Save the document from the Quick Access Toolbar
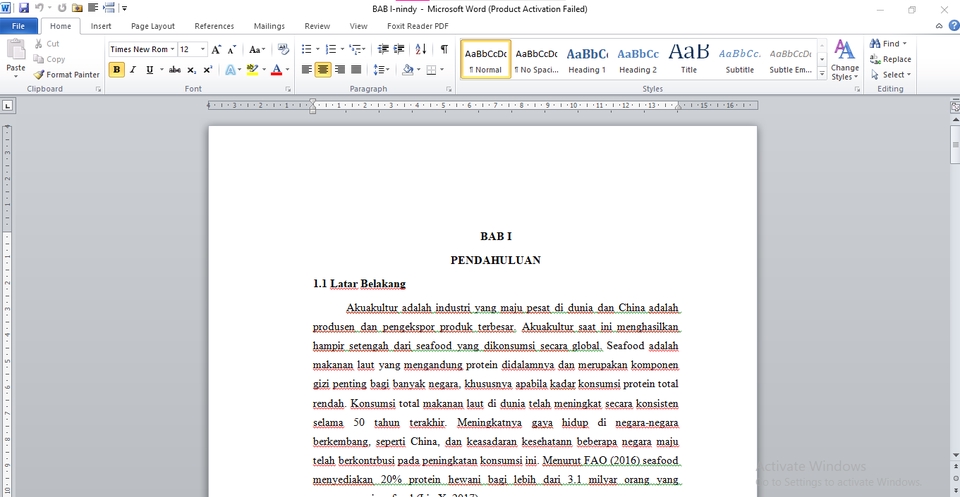The image size is (960, 497). [24, 8]
